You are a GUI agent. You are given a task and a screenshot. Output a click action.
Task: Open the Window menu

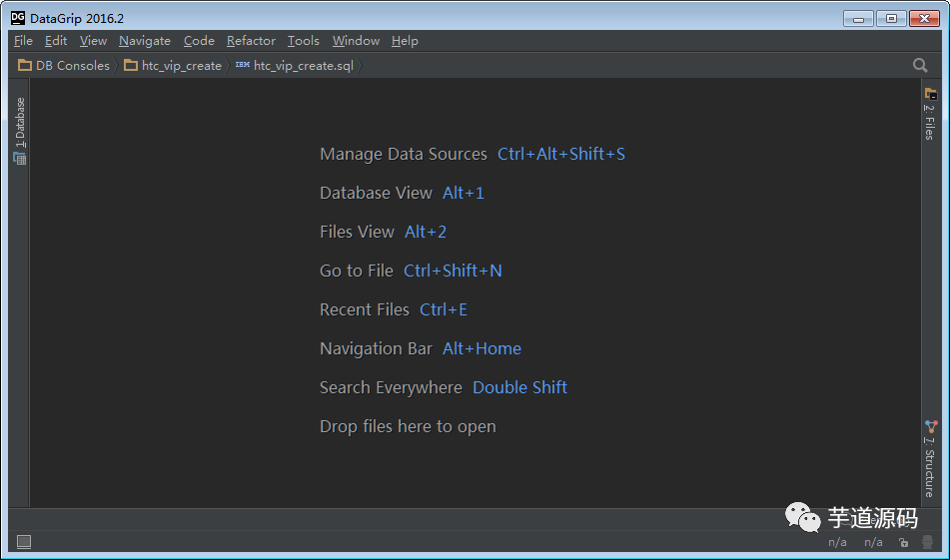356,41
